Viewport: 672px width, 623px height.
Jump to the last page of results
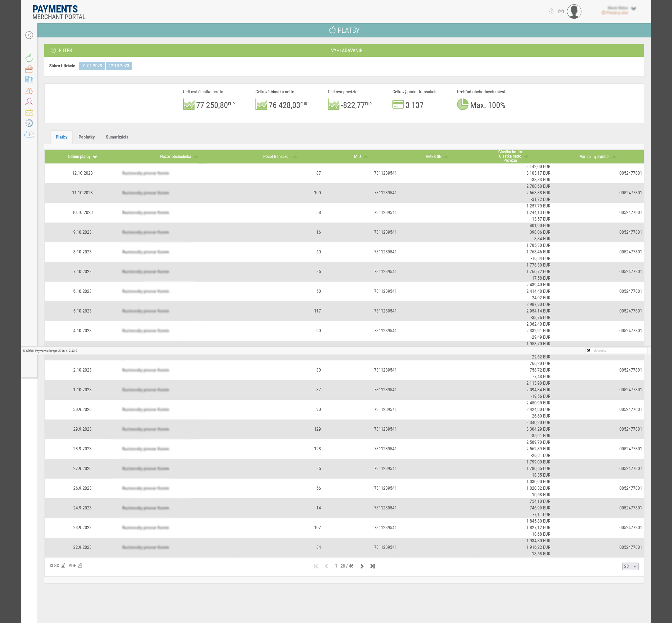point(372,566)
